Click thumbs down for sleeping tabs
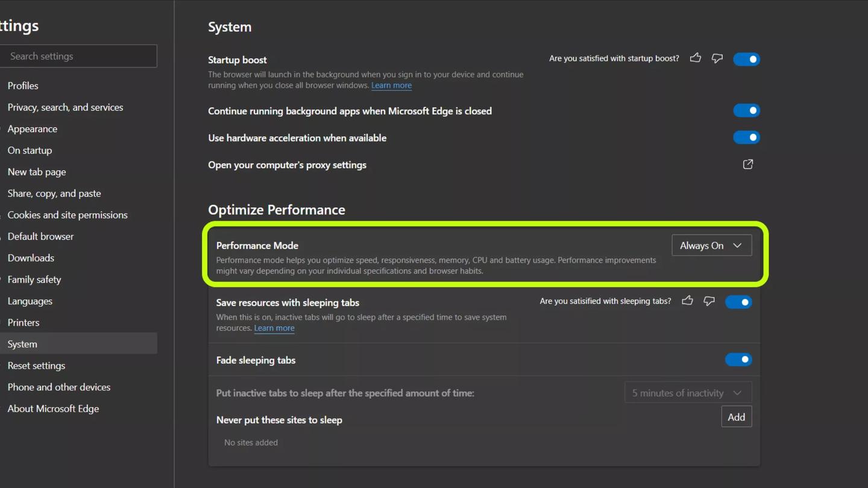The image size is (868, 488). [709, 301]
